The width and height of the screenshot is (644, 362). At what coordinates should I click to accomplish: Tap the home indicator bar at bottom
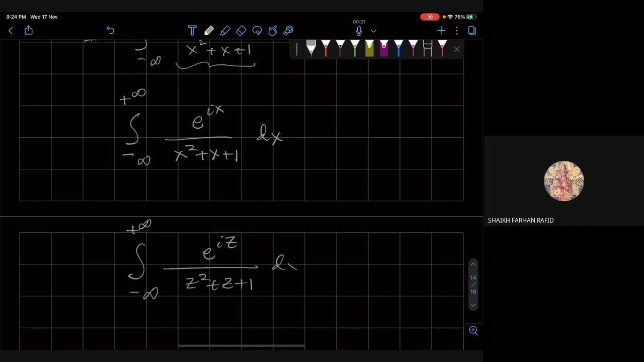(x=242, y=346)
